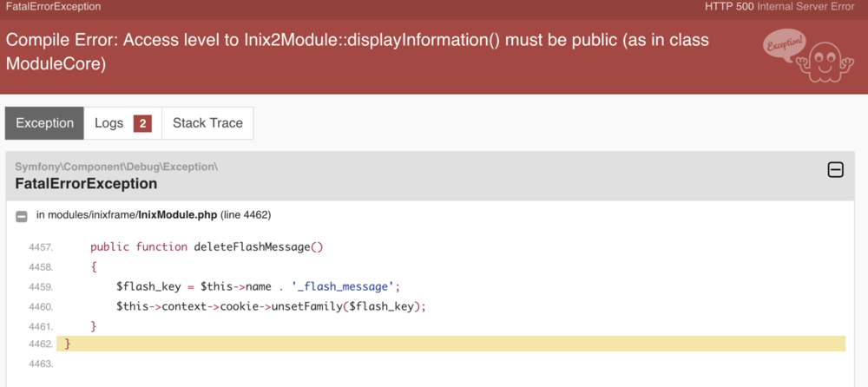
Task: Click FatalErrorException label in top bar
Action: [54, 7]
